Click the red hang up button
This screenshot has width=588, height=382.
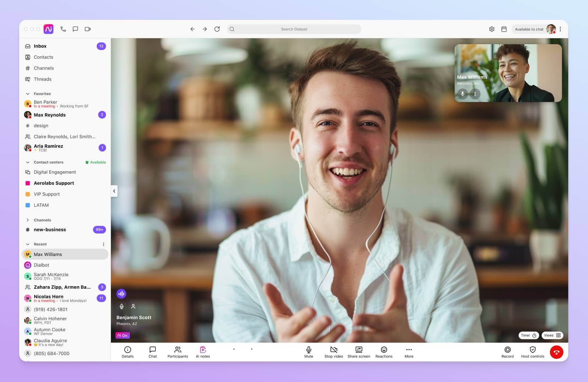pyautogui.click(x=556, y=352)
